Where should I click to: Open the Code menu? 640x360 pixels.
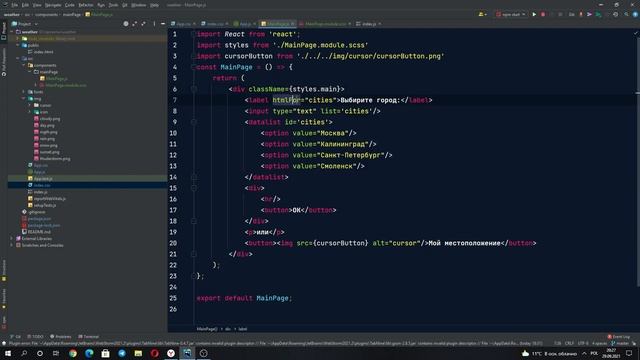click(x=70, y=5)
